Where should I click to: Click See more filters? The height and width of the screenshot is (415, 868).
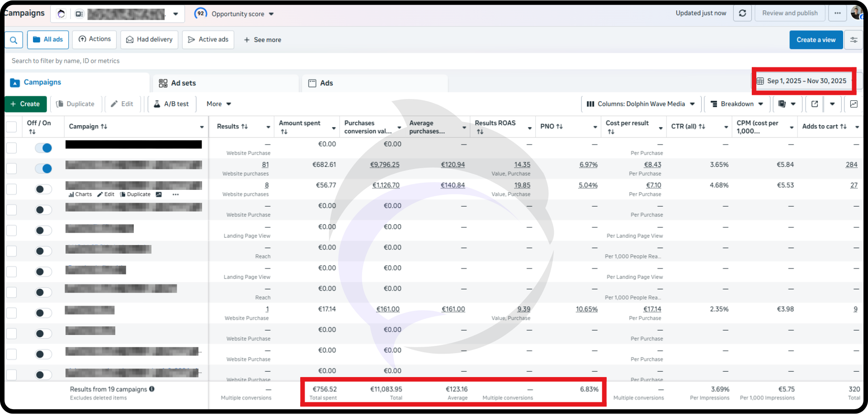point(262,40)
